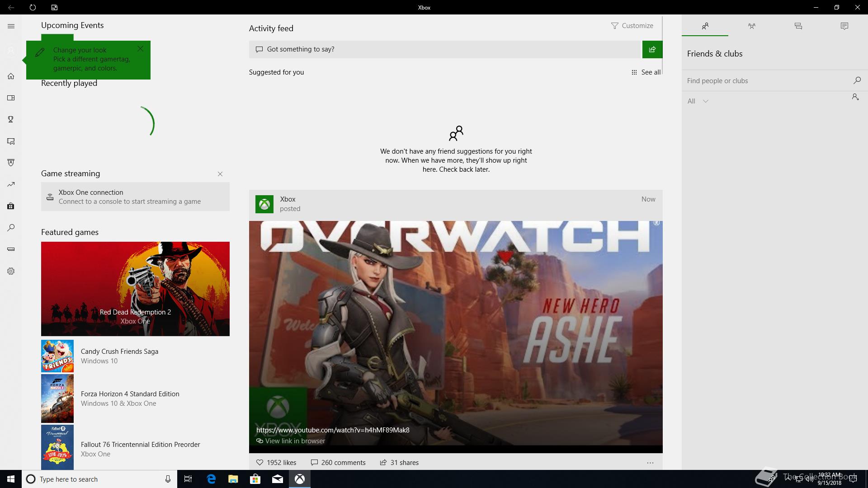Open Xbox One connection streaming card
Screen dimensions: 868x488
pyautogui.click(x=135, y=197)
